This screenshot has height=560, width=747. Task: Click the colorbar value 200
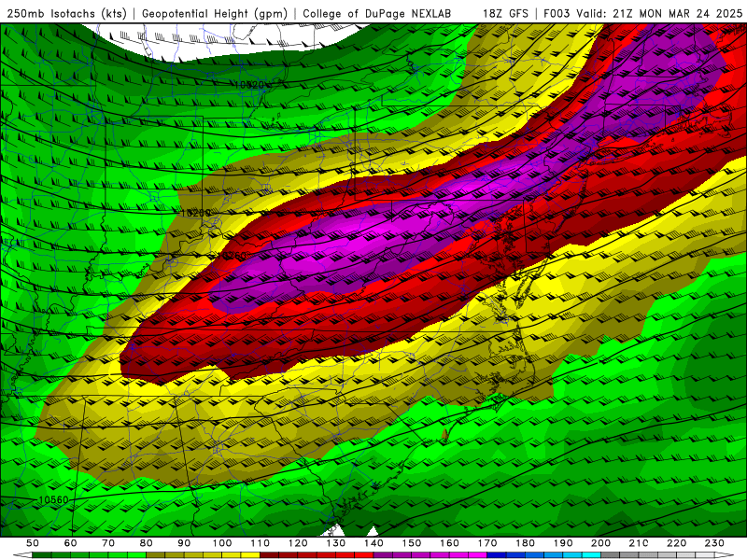(x=600, y=543)
